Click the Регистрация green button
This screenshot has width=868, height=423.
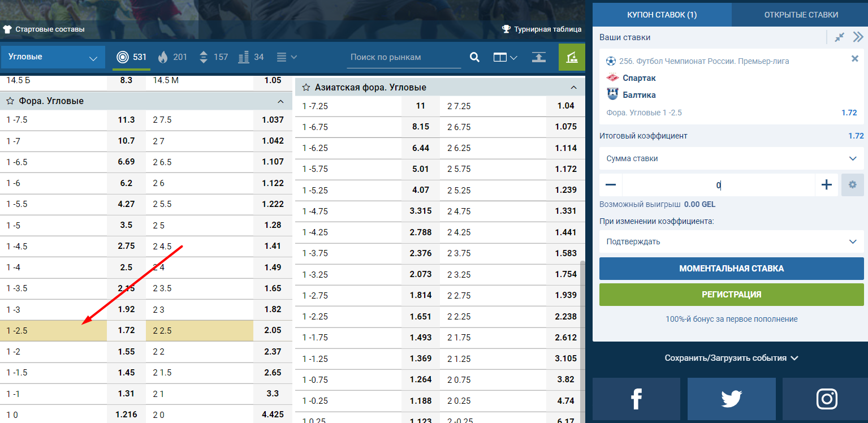pyautogui.click(x=732, y=295)
